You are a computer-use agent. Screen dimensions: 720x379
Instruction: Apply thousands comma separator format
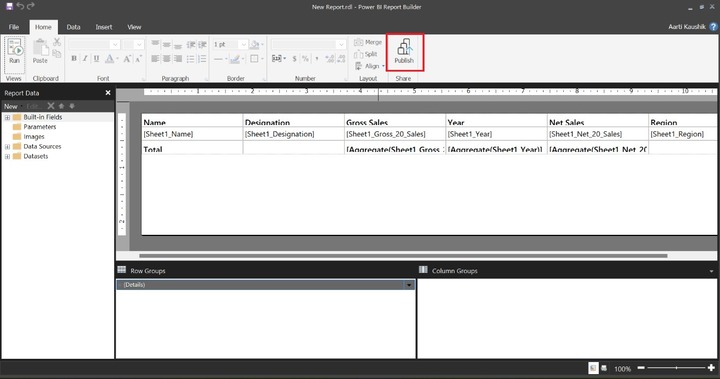tap(317, 59)
